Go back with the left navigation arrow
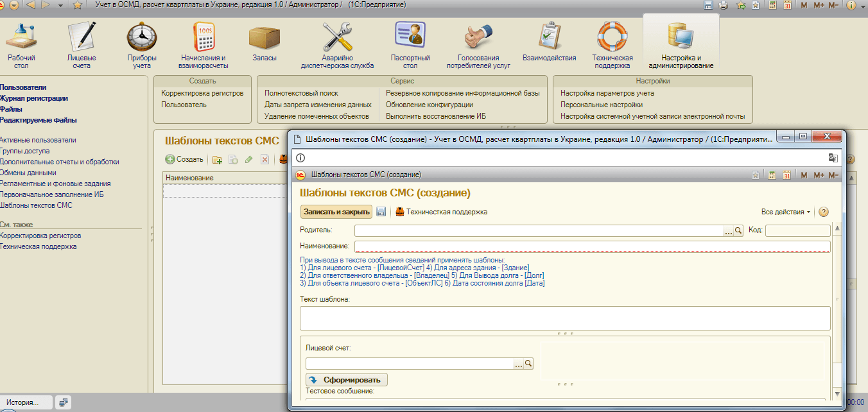Image resolution: width=868 pixels, height=412 pixels. pos(31,5)
